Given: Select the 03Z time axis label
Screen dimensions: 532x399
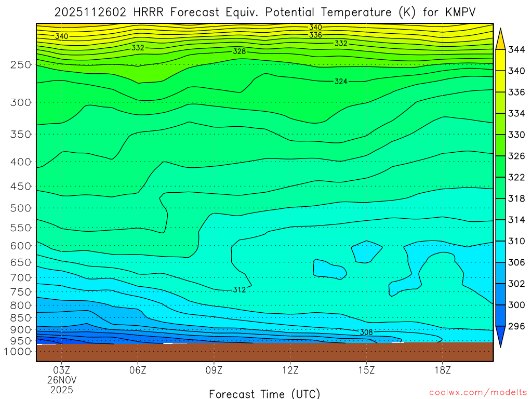Looking at the screenshot, I should [61, 370].
